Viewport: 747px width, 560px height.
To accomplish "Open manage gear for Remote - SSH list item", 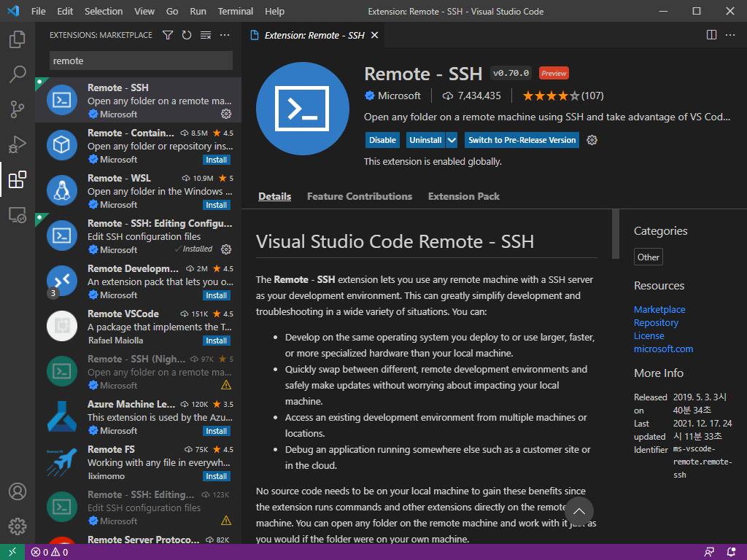I will click(226, 114).
